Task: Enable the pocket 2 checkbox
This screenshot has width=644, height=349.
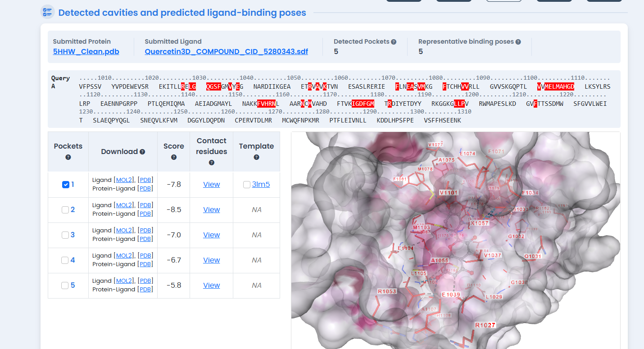Action: tap(65, 210)
